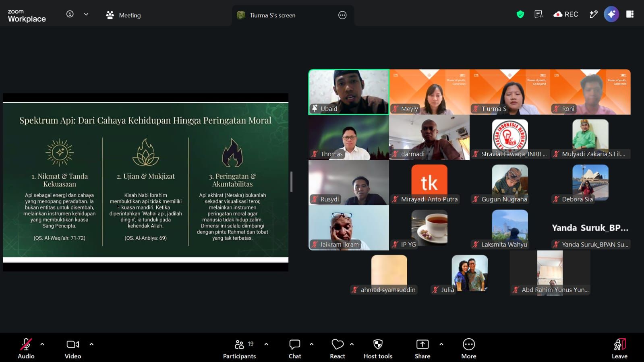644x362 pixels.
Task: Open screen share options ellipsis
Action: click(x=342, y=15)
